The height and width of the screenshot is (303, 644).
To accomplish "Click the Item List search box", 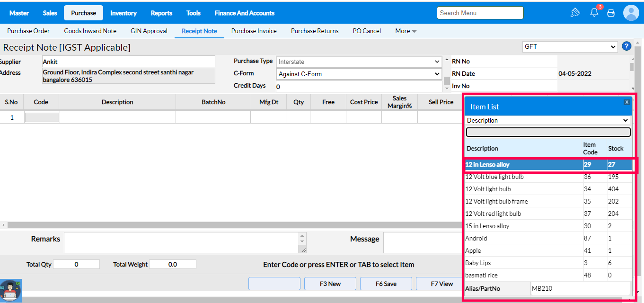I will (548, 132).
